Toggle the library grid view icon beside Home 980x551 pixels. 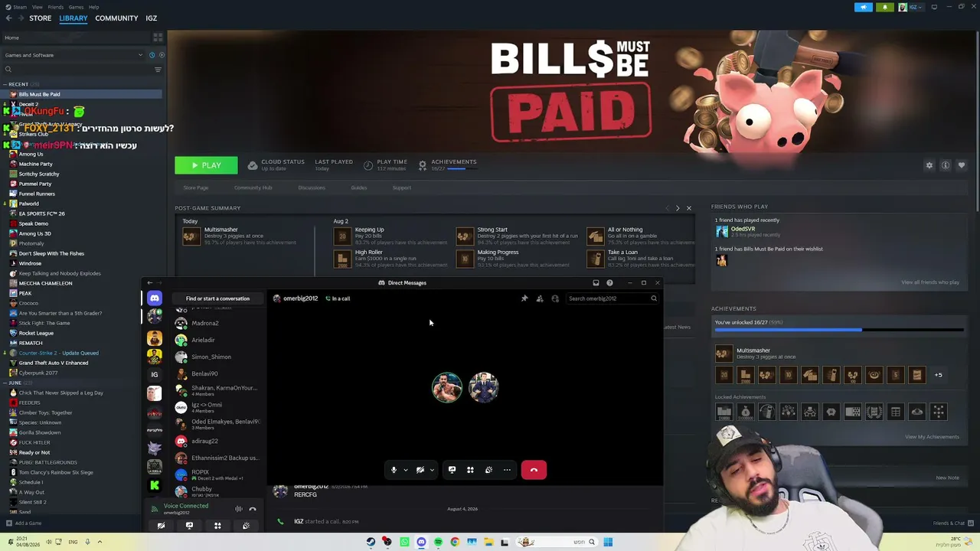click(158, 37)
